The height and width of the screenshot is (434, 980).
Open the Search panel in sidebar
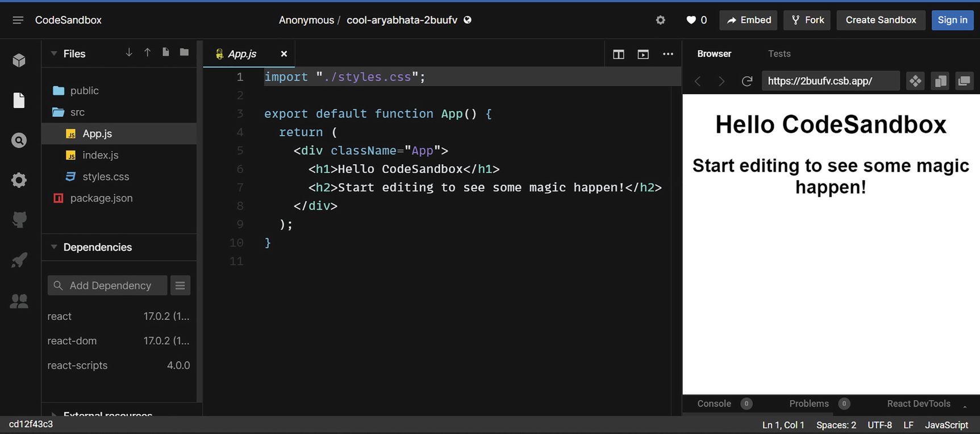click(x=19, y=140)
